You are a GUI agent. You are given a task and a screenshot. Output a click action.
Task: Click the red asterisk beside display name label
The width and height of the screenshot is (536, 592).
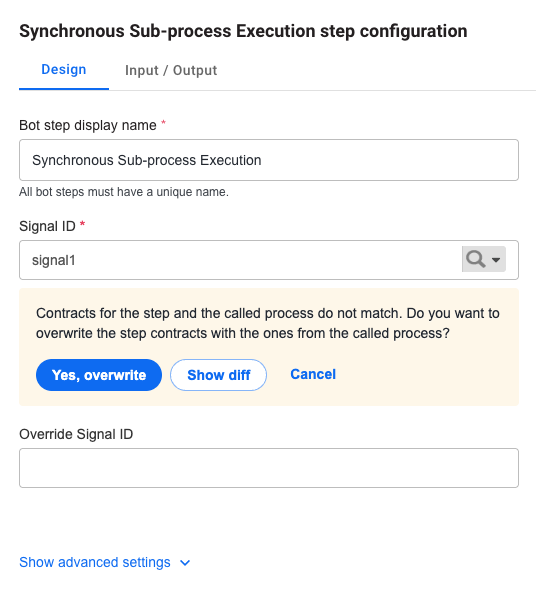[163, 123]
